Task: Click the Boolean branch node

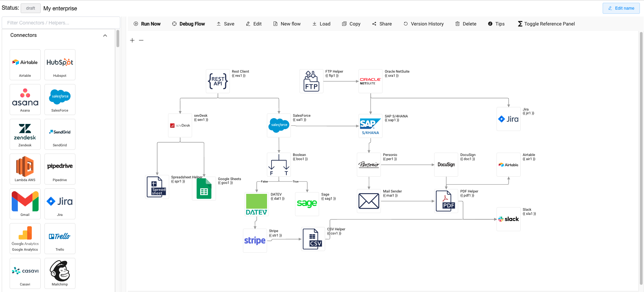Action: click(279, 165)
